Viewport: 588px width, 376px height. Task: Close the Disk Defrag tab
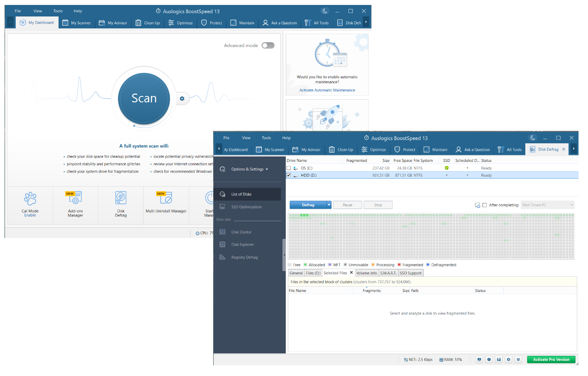pyautogui.click(x=564, y=149)
